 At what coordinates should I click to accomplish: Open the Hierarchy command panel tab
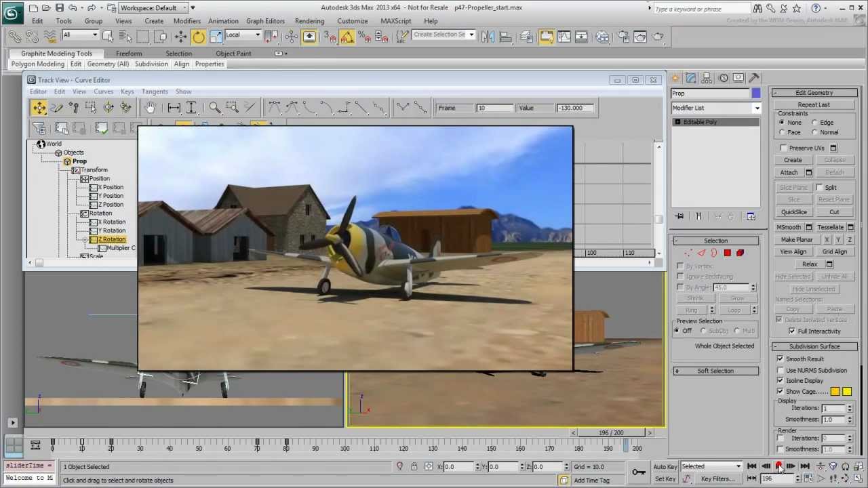pos(707,78)
